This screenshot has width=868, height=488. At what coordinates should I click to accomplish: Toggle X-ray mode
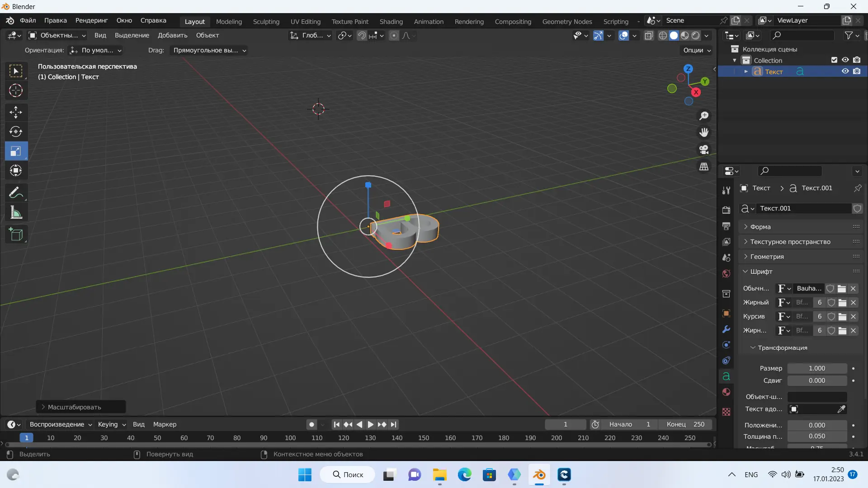[649, 35]
